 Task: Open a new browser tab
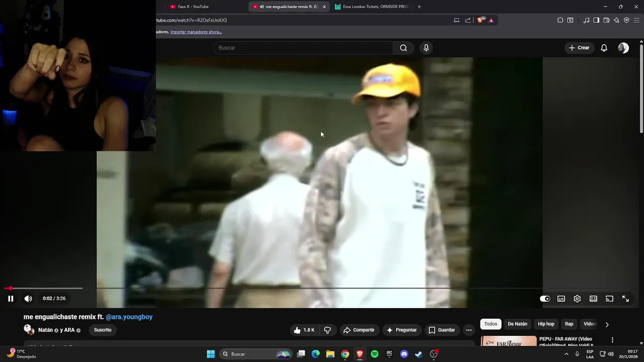tap(419, 7)
